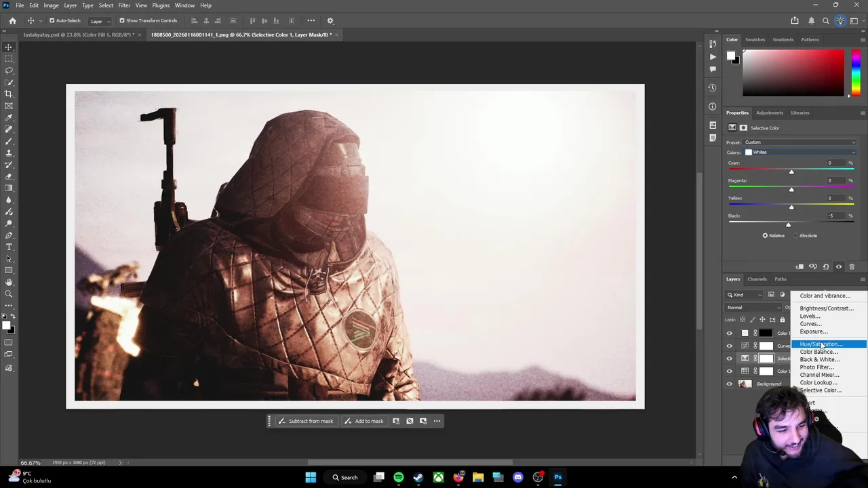Click Search in Windows taskbar
Screen dimensions: 868x488
point(345,477)
